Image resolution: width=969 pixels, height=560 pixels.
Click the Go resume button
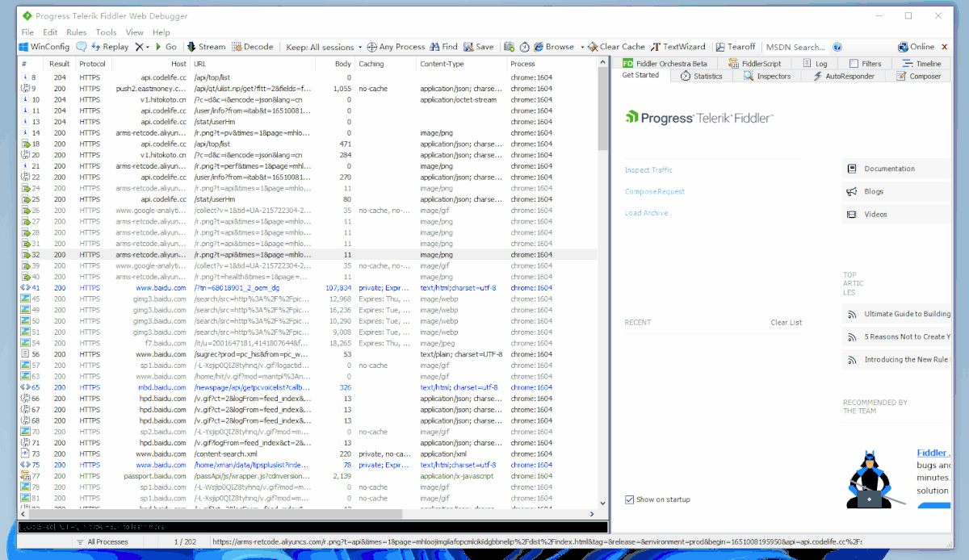pos(166,47)
